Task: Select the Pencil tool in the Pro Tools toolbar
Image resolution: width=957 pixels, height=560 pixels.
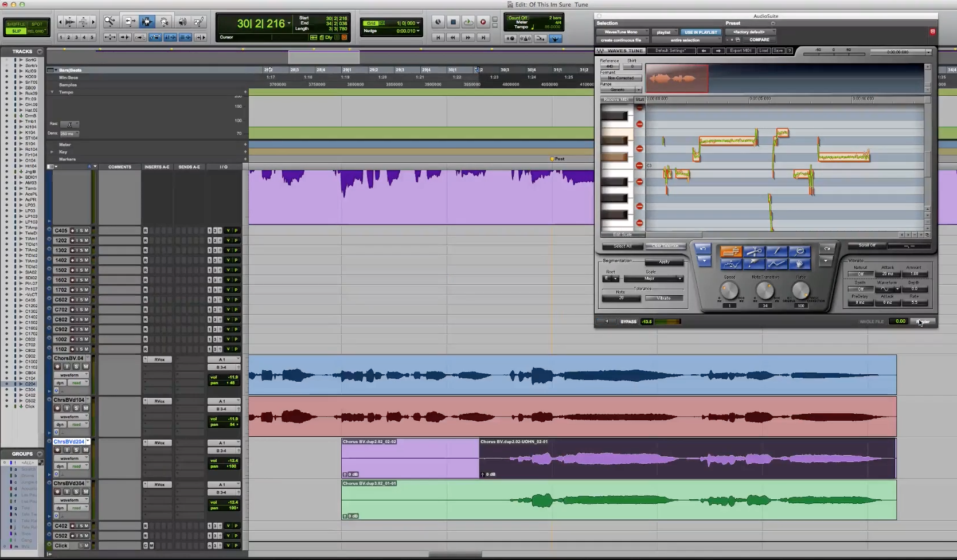Action: tap(199, 21)
